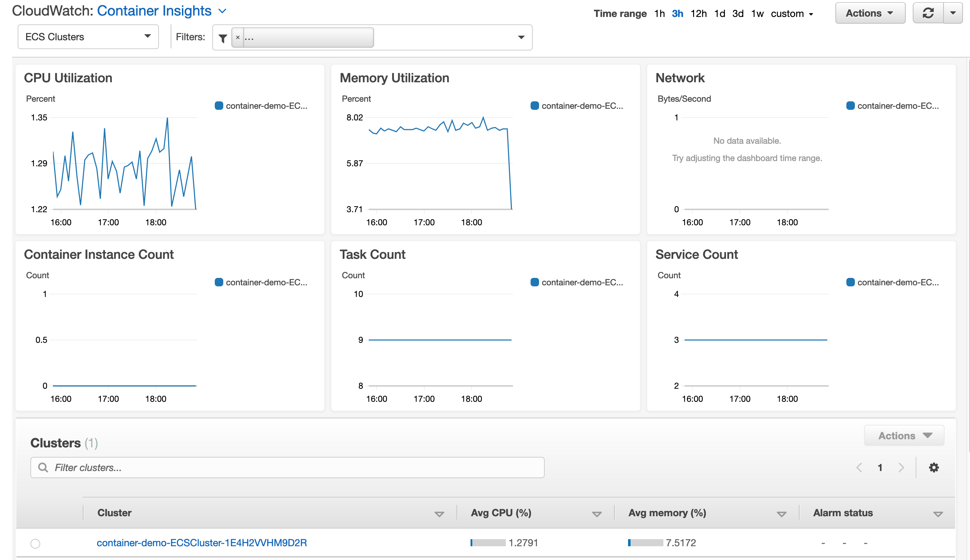
Task: Sort by Cluster column arrow
Action: point(439,514)
